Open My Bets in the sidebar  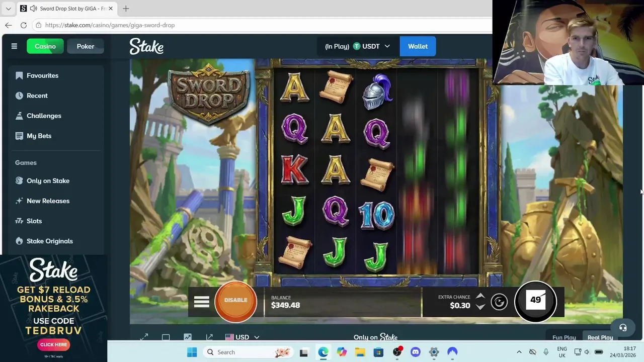(56, 136)
